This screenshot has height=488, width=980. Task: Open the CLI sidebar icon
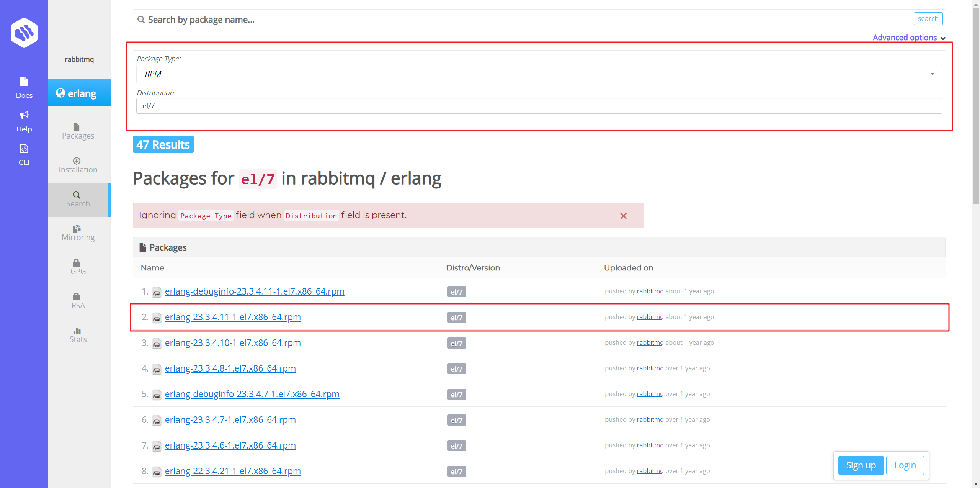24,154
